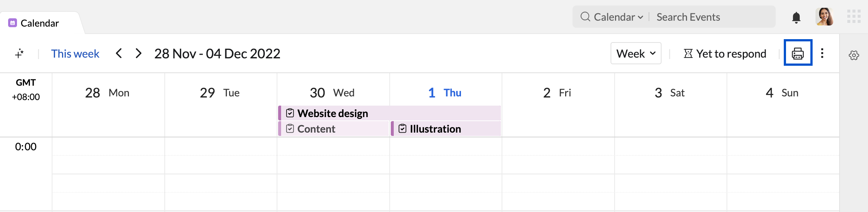Open calendar settings gear icon
Viewport: 868px width, 212px height.
point(854,55)
